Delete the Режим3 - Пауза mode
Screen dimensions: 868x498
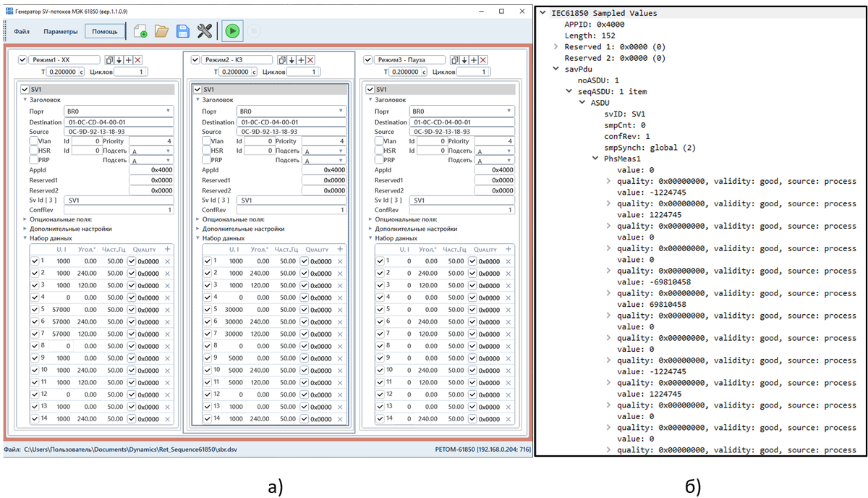point(483,60)
